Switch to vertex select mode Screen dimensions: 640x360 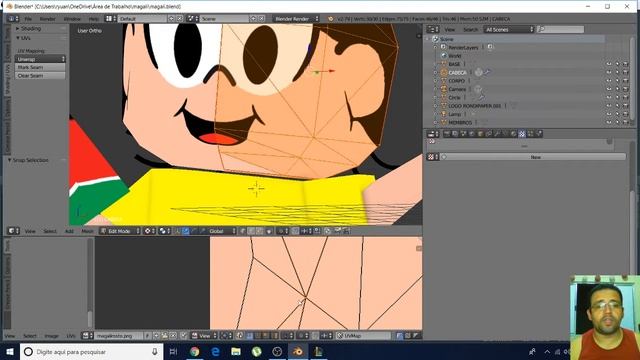click(243, 231)
